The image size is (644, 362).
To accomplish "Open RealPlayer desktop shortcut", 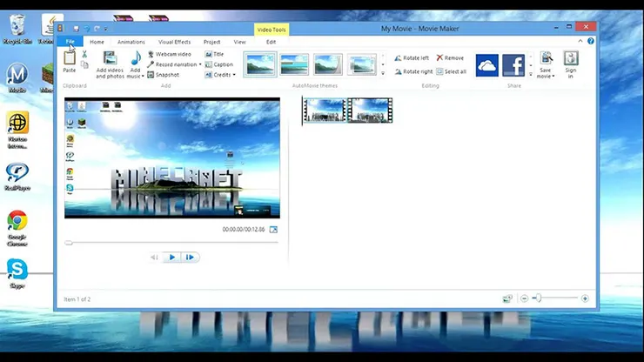I will pos(17,177).
